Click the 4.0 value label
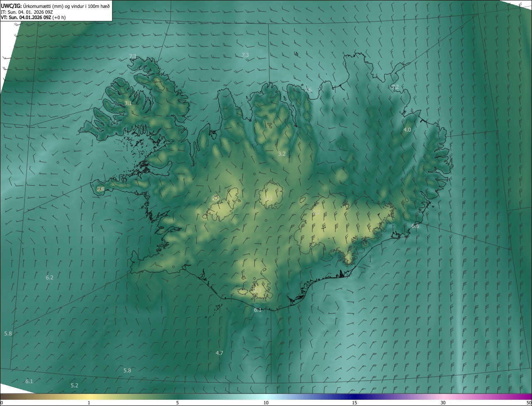The image size is (532, 406). coord(407,130)
